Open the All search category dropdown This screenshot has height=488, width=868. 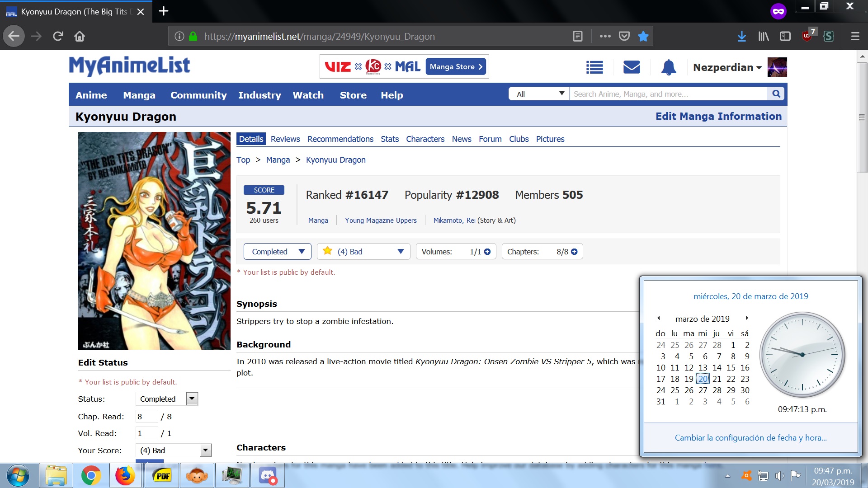point(539,94)
